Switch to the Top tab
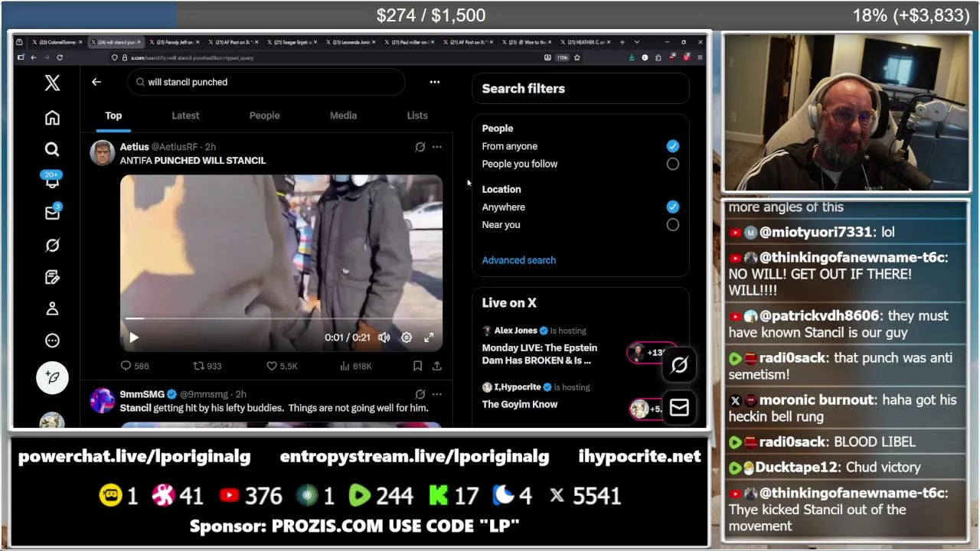Image resolution: width=980 pixels, height=551 pixels. coord(113,116)
